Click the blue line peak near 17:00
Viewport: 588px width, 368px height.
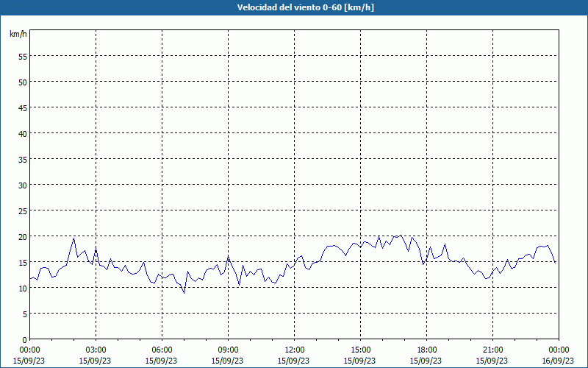coord(401,236)
